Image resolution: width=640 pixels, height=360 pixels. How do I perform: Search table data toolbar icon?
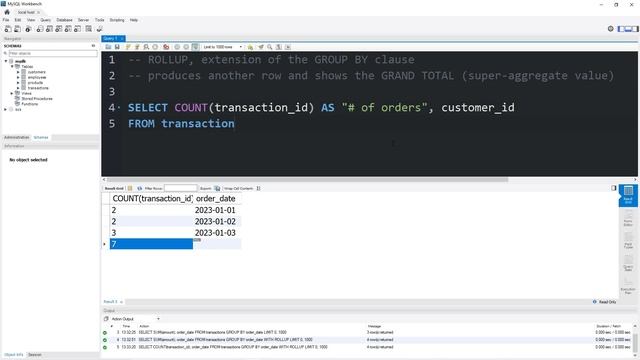click(x=89, y=29)
